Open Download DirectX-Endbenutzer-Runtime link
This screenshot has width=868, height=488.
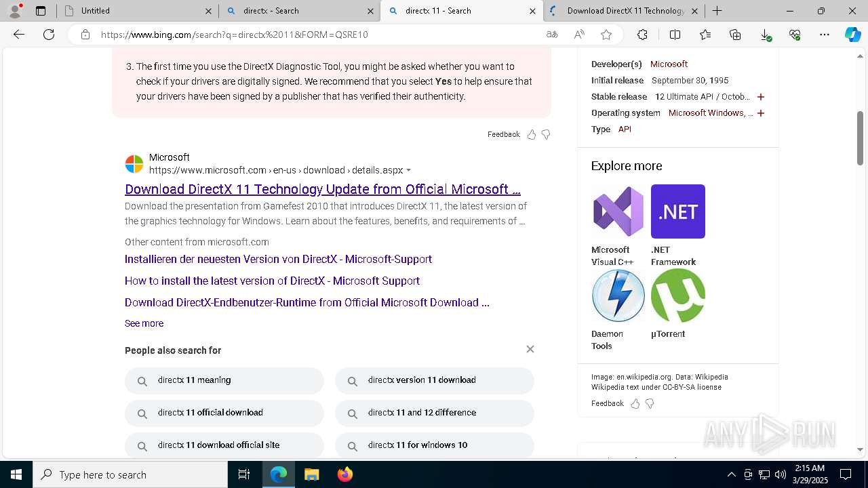click(x=307, y=302)
